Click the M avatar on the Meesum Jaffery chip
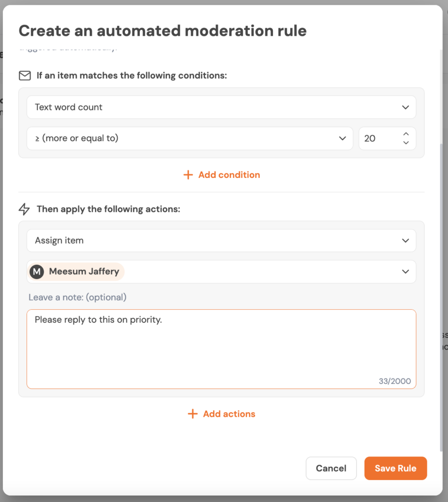This screenshot has width=448, height=502. coord(37,272)
